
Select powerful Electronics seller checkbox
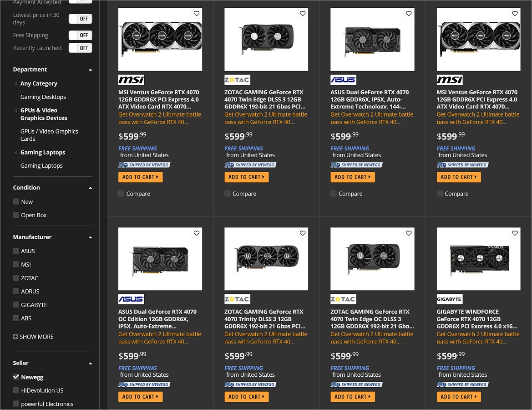pyautogui.click(x=16, y=404)
